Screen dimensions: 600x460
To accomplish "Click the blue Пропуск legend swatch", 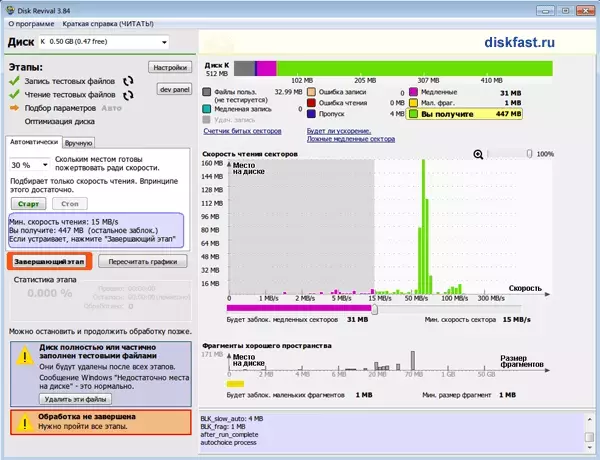I will pos(311,114).
